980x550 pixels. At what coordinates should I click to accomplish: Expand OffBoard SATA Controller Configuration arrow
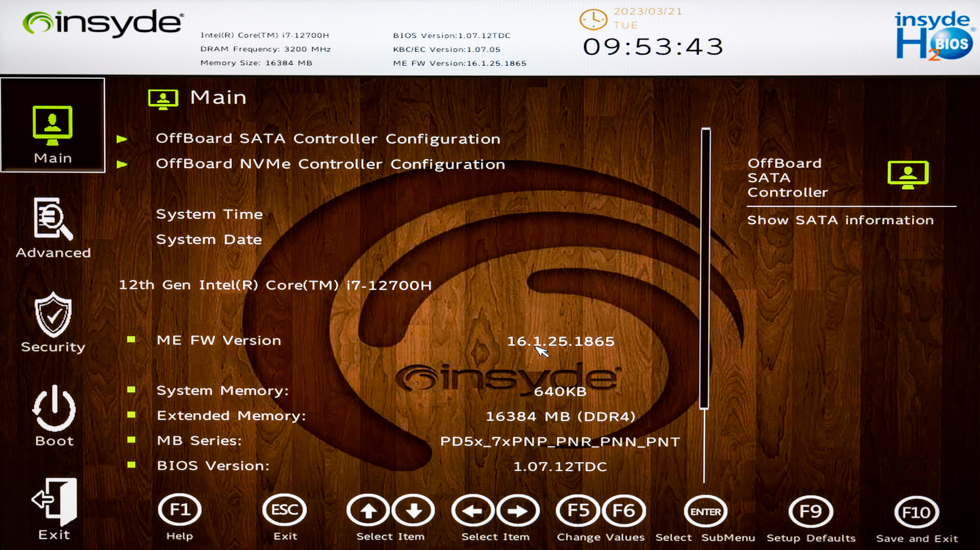click(122, 139)
